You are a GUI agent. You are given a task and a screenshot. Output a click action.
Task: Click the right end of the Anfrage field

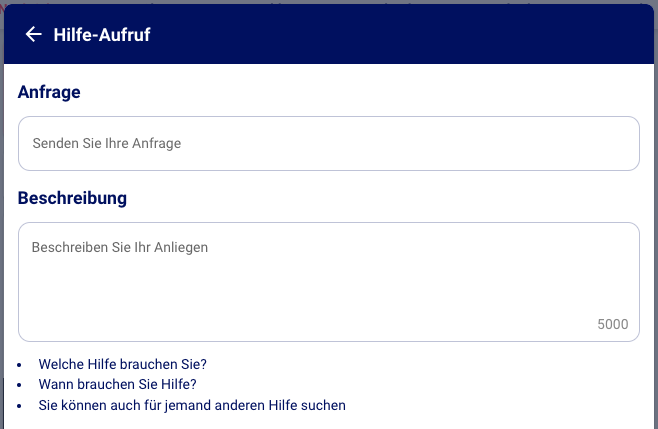tap(610, 144)
